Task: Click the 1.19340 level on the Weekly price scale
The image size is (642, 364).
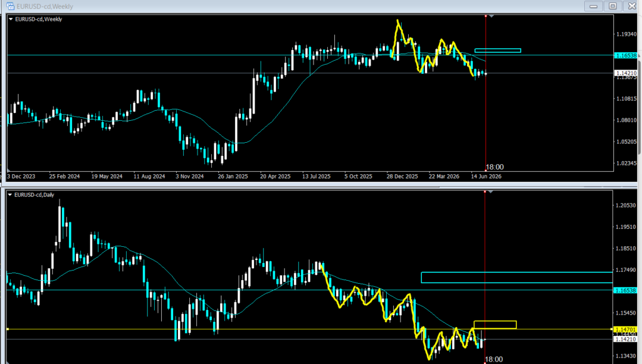Action: (x=626, y=34)
